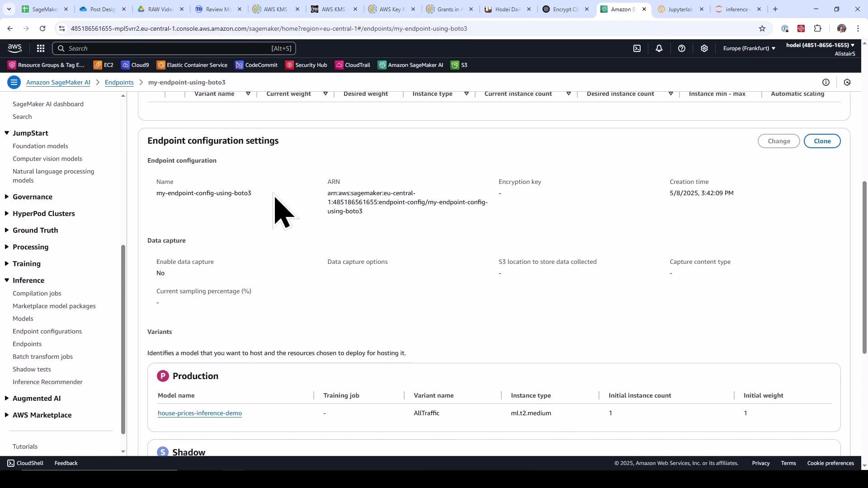Sort by Instance type column
The image size is (868, 488).
pos(466,94)
